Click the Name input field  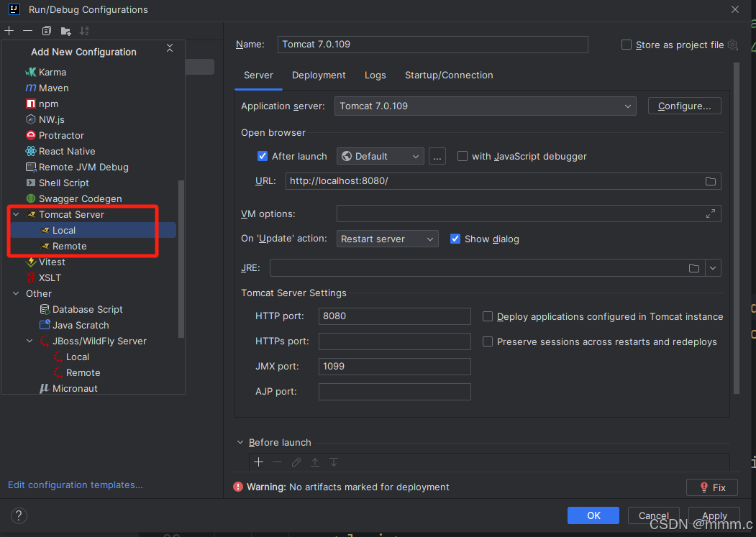432,45
